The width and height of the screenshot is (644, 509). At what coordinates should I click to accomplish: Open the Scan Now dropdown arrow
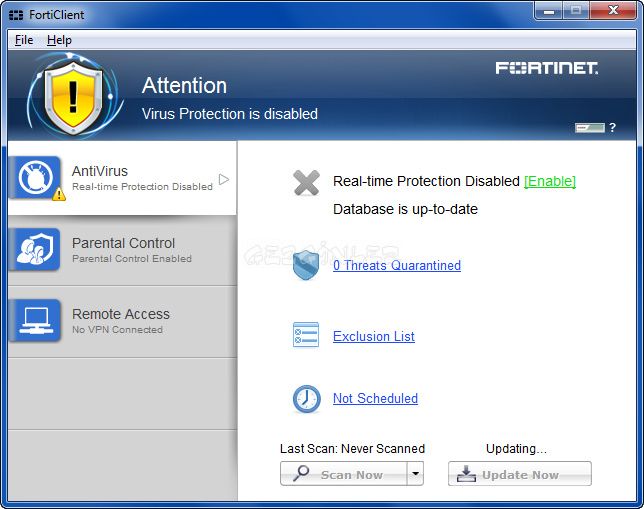[x=415, y=474]
